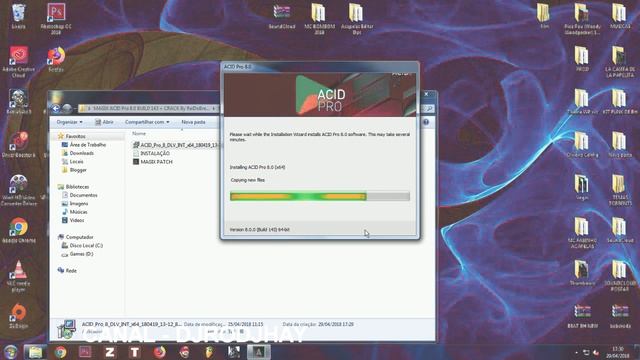Select the ACID_Pro_8_DLV_INT_x64 installer file

pos(177,145)
